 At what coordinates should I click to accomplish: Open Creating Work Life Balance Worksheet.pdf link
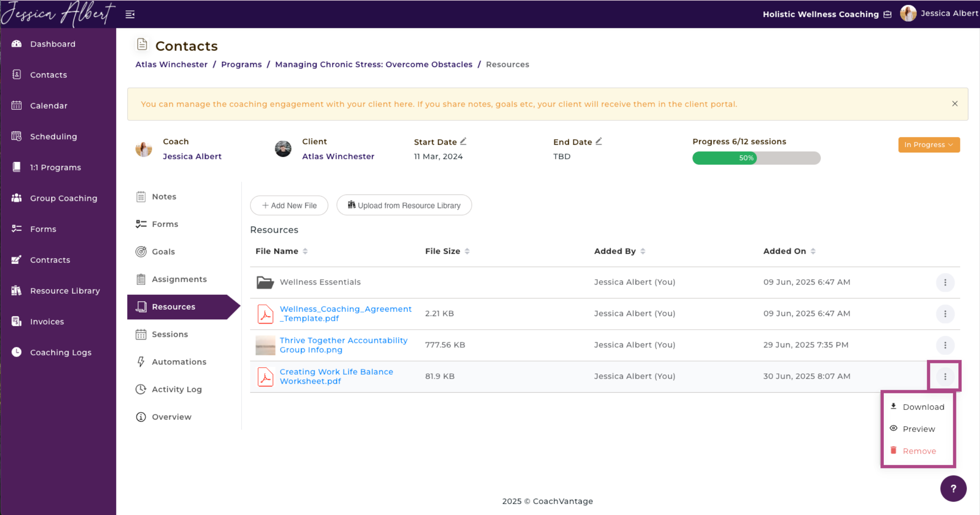click(336, 376)
